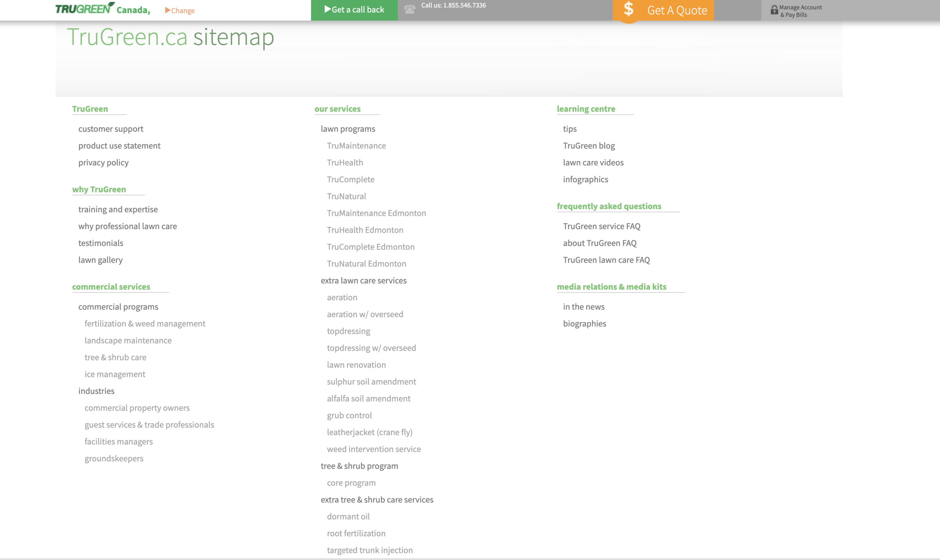Select groundskeepers
The image size is (940, 560).
114,459
